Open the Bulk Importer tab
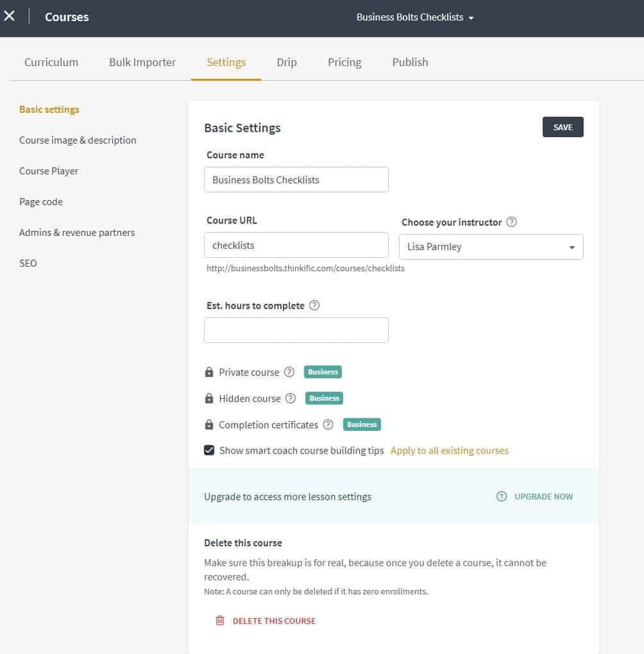The image size is (644, 654). (142, 62)
